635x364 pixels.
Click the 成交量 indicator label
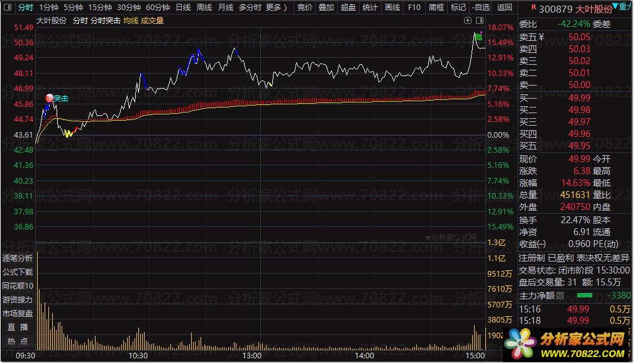[152, 21]
